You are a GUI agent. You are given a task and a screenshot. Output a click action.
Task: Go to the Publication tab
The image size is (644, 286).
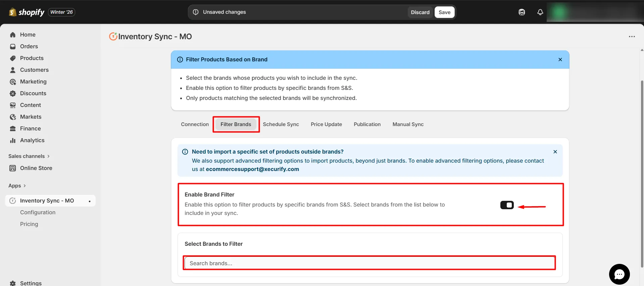(x=367, y=124)
